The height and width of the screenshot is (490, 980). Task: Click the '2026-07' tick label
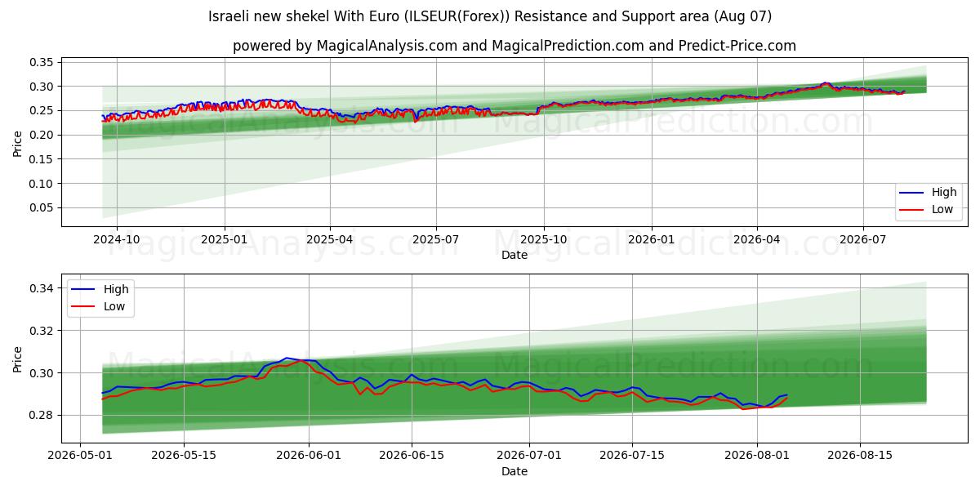click(863, 239)
